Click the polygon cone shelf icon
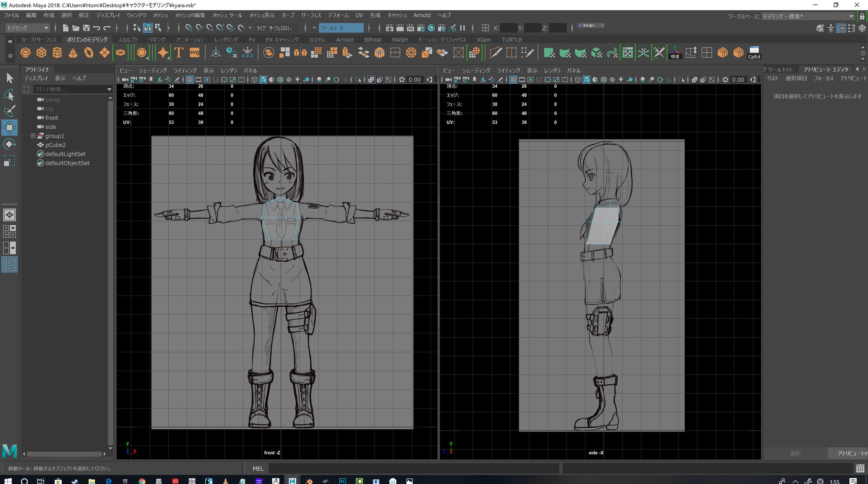 (x=73, y=53)
